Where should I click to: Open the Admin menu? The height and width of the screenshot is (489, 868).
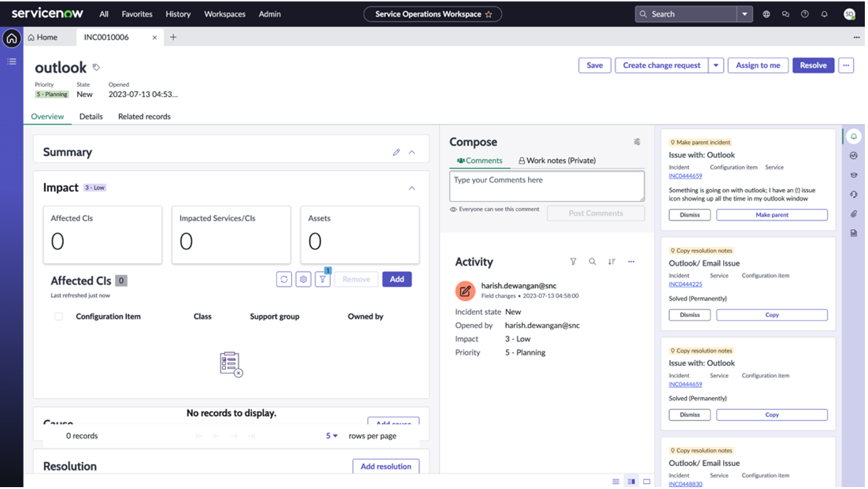click(x=270, y=14)
